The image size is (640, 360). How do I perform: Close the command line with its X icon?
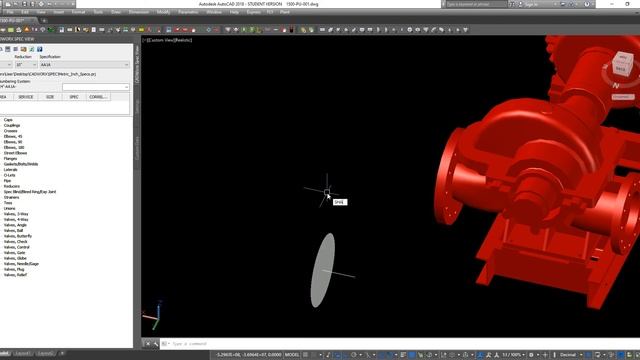[148, 344]
